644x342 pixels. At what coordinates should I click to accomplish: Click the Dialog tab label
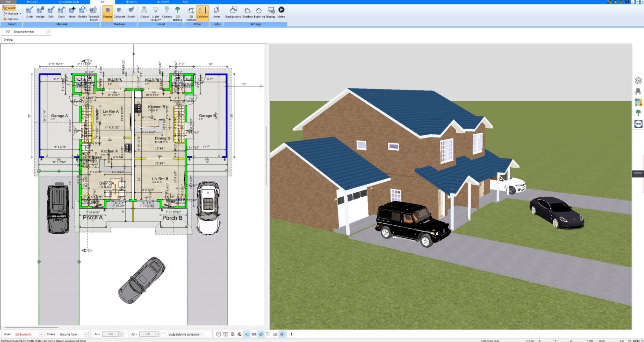[8, 39]
